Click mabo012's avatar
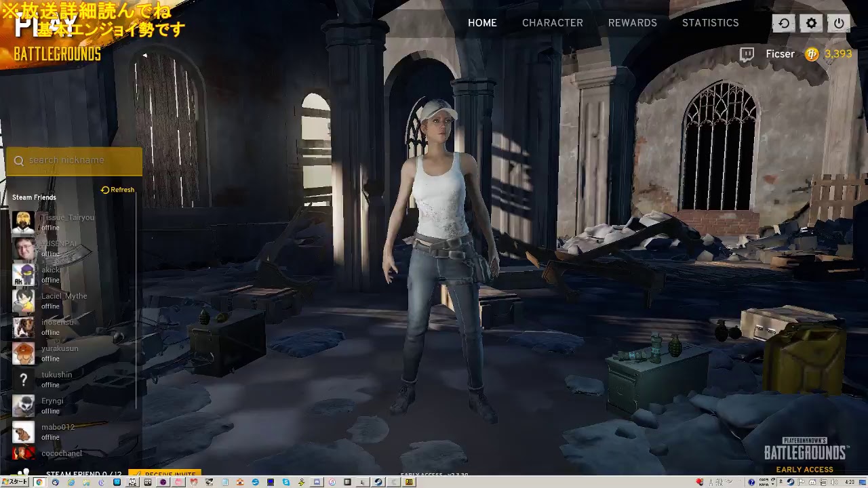The height and width of the screenshot is (488, 868). click(x=23, y=432)
